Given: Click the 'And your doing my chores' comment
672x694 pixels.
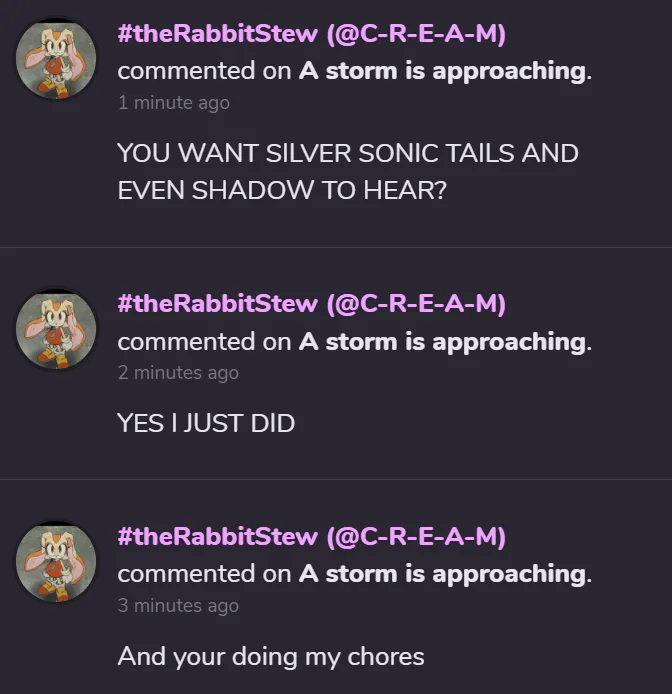Looking at the screenshot, I should [271, 656].
